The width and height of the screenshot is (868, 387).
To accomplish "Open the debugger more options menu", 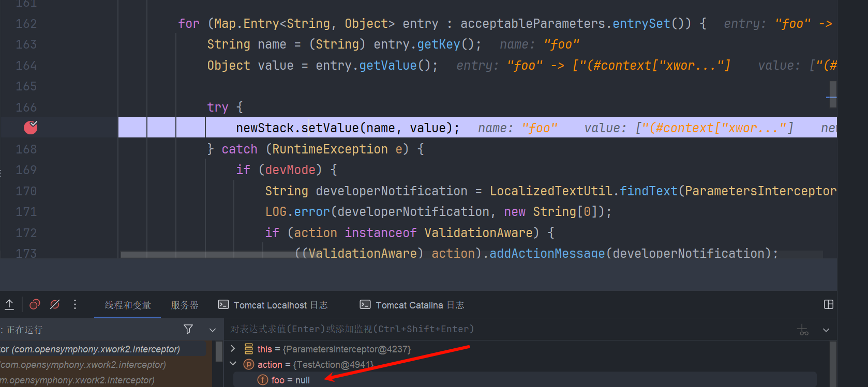I will tap(75, 305).
